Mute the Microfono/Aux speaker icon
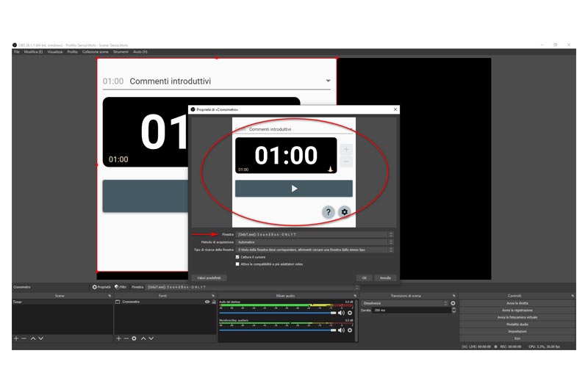 [341, 330]
